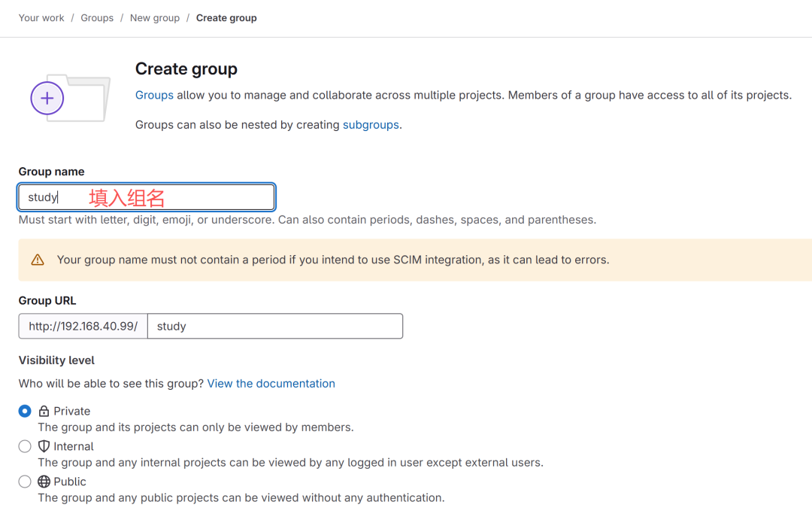Navigate to New group breadcrumb
Viewport: 812px width, 520px height.
click(155, 18)
